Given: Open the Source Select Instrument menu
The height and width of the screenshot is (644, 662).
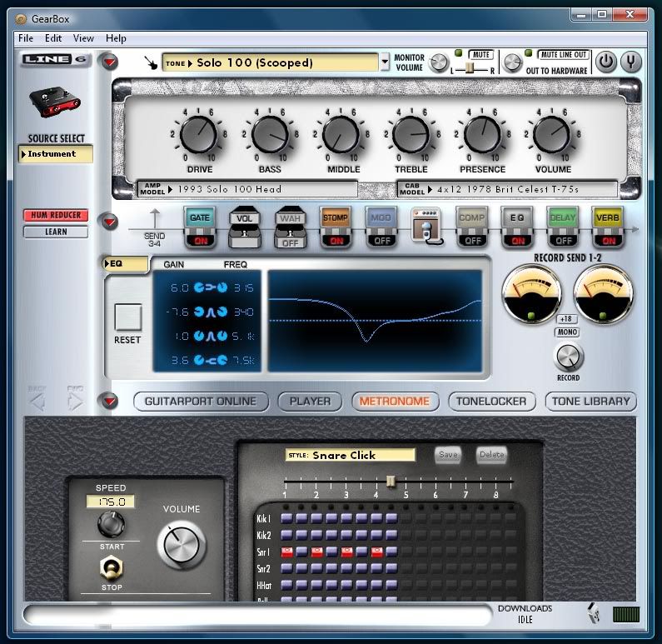Looking at the screenshot, I should coord(56,154).
